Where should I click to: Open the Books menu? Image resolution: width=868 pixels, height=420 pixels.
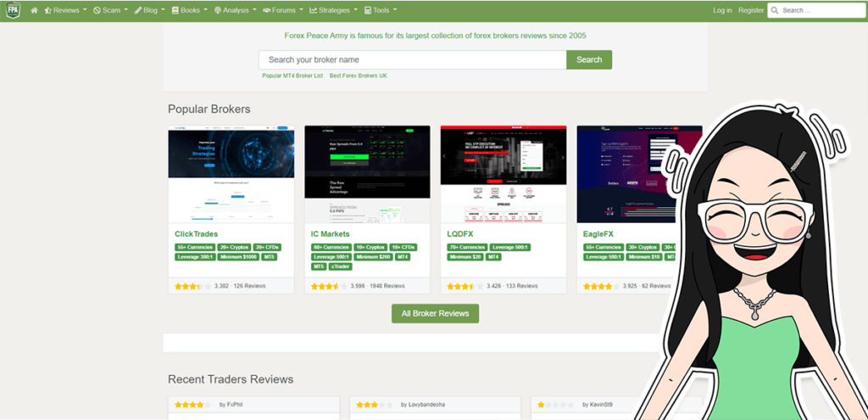[x=190, y=10]
